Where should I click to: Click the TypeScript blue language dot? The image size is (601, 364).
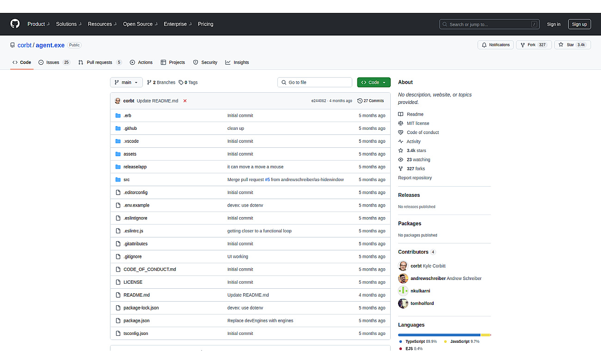pyautogui.click(x=400, y=341)
